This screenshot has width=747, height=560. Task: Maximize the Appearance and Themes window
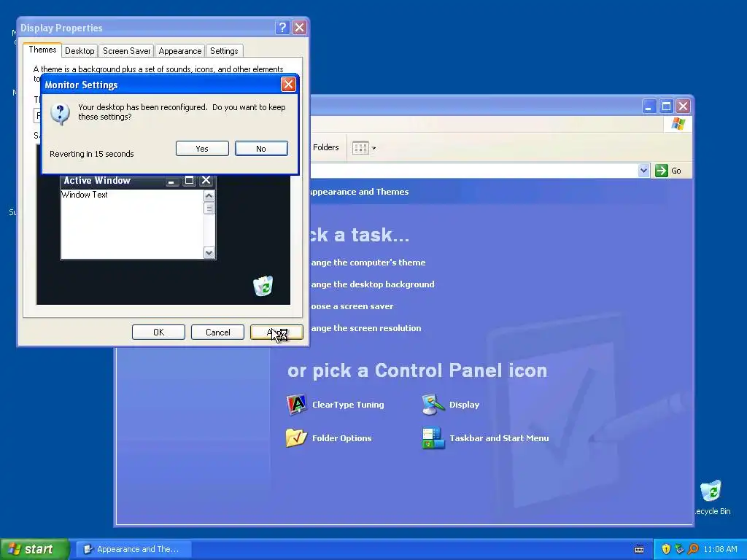point(666,106)
